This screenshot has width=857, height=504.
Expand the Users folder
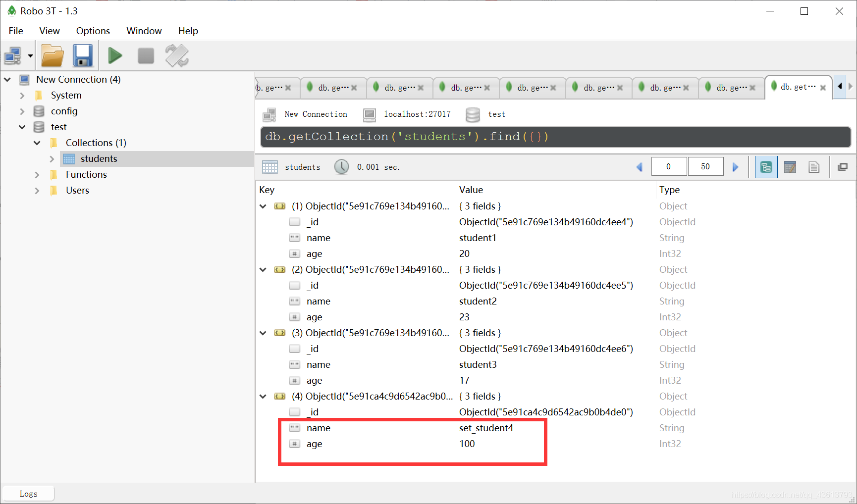coord(37,190)
